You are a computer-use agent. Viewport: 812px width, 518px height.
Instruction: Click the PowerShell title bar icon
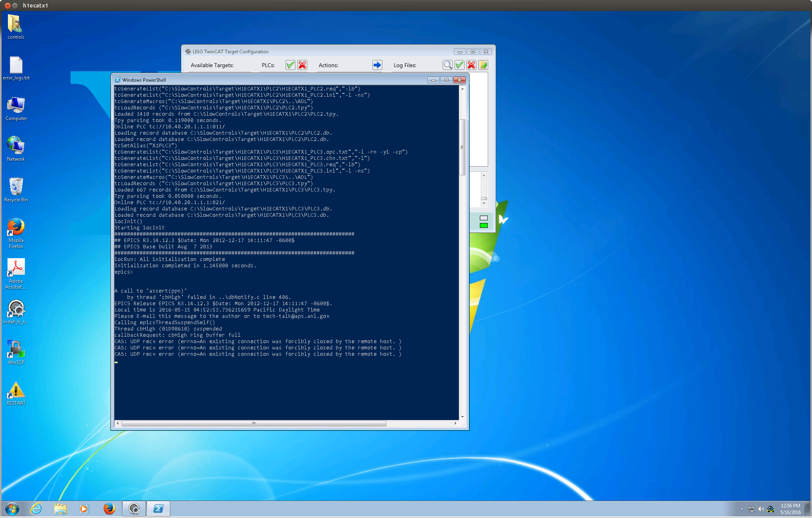(118, 80)
